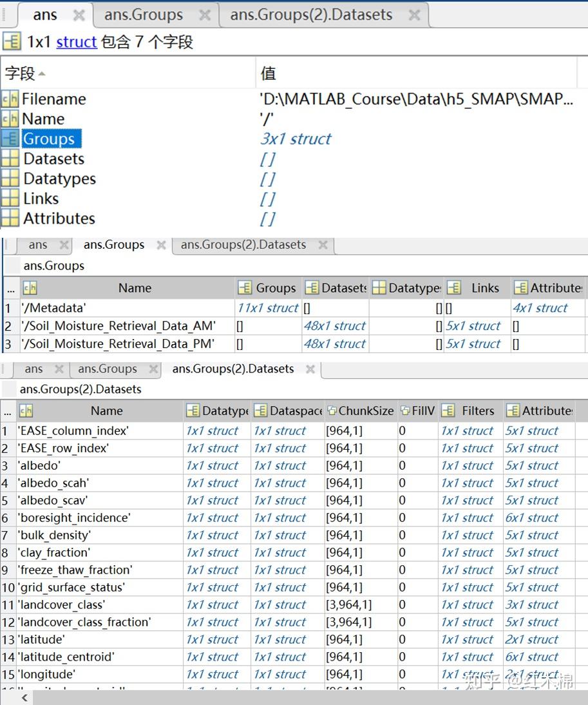
Task: Click Datatypes column header icon in ans.Groups
Action: [x=379, y=288]
